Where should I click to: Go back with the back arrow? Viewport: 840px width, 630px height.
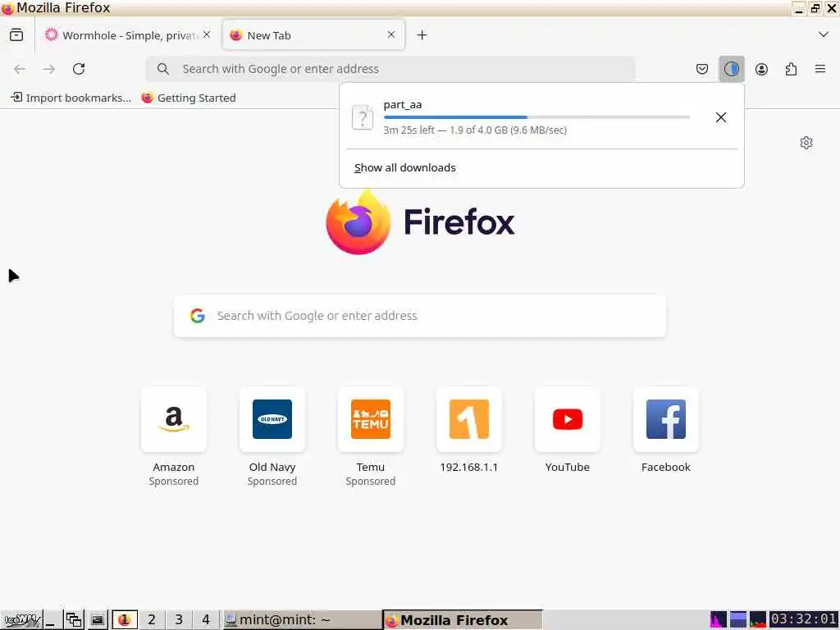pyautogui.click(x=20, y=69)
